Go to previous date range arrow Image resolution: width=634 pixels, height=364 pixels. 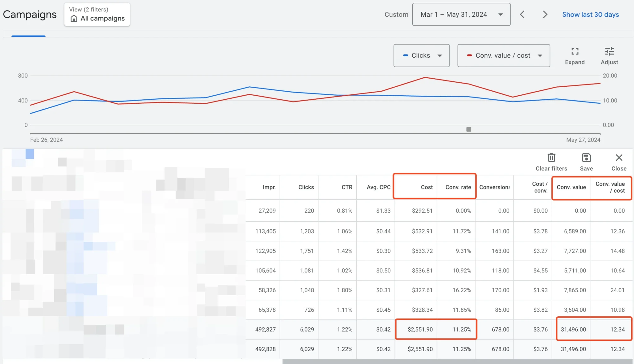[x=522, y=15]
